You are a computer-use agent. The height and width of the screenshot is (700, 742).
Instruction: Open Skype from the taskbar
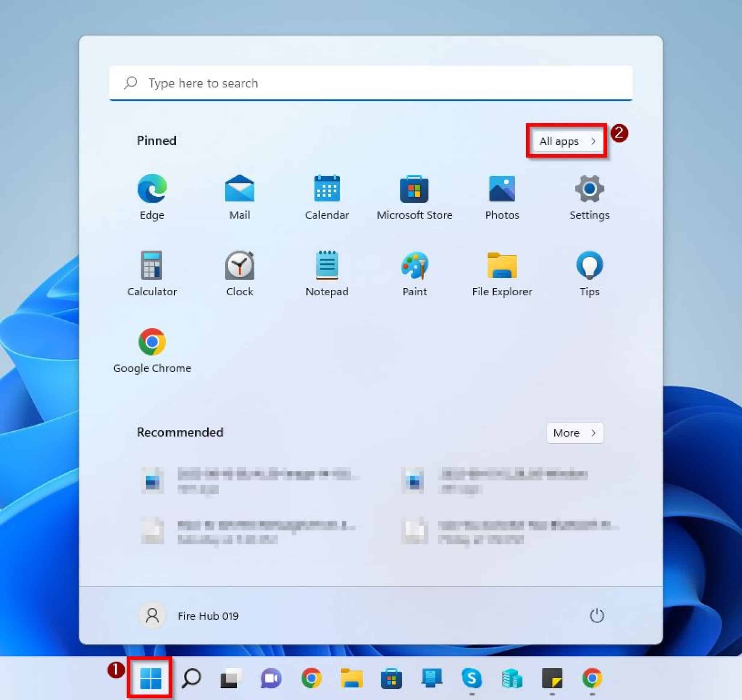(472, 679)
